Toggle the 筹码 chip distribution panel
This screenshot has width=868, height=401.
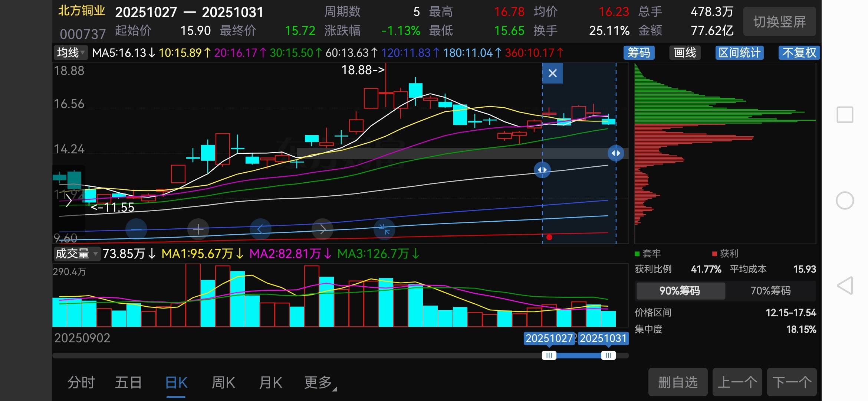pos(639,53)
